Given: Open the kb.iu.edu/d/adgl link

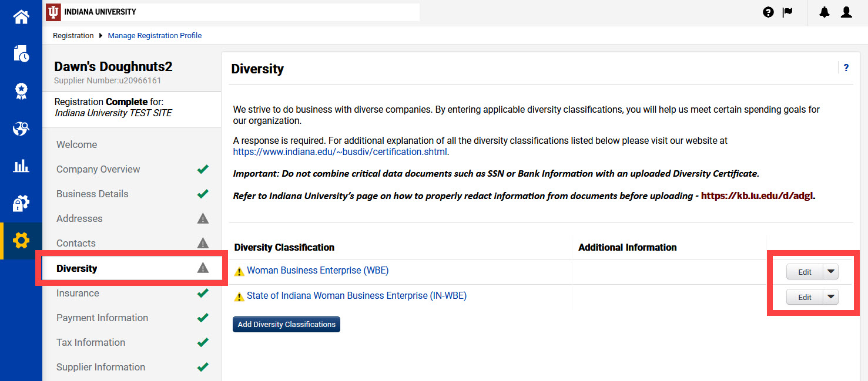Looking at the screenshot, I should 758,196.
